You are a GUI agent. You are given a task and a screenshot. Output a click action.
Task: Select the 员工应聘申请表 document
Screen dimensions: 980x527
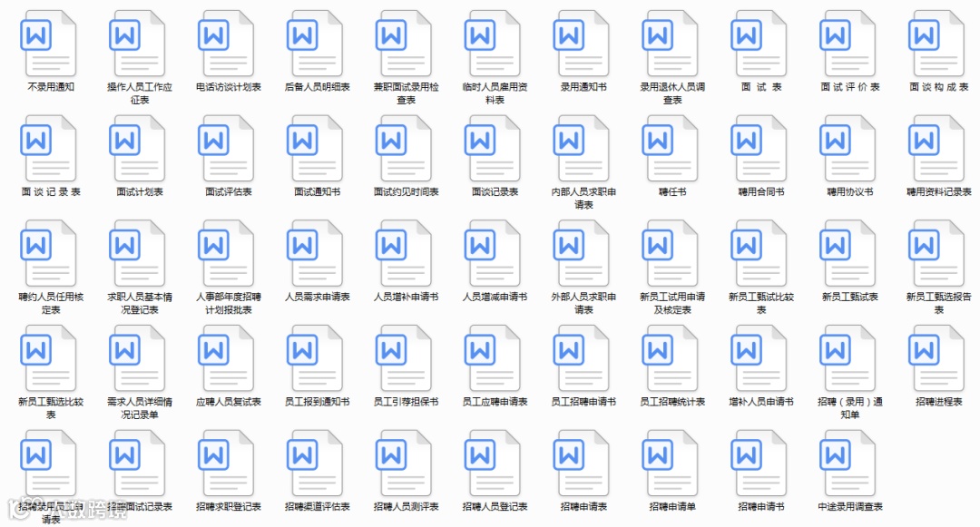point(494,359)
